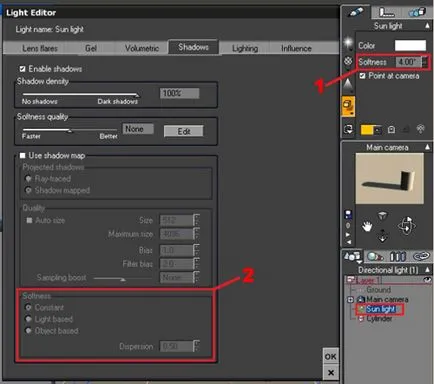Click the lens flare star icon
This screenshot has height=384, width=434.
click(348, 43)
